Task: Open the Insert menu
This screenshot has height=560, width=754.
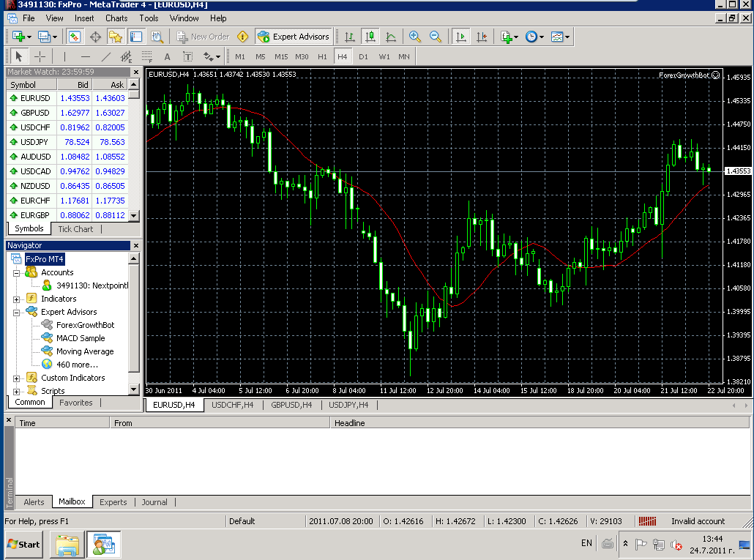Action: 84,18
